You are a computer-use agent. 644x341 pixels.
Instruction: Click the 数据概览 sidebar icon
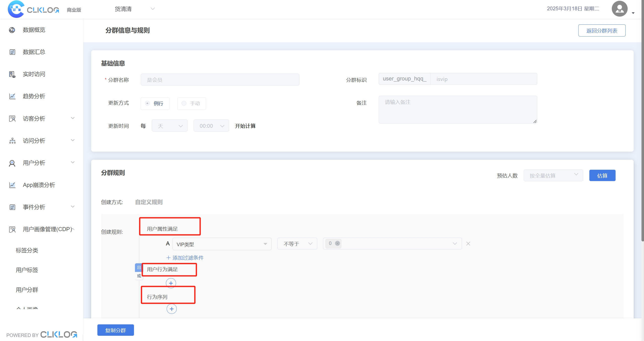coord(12,30)
